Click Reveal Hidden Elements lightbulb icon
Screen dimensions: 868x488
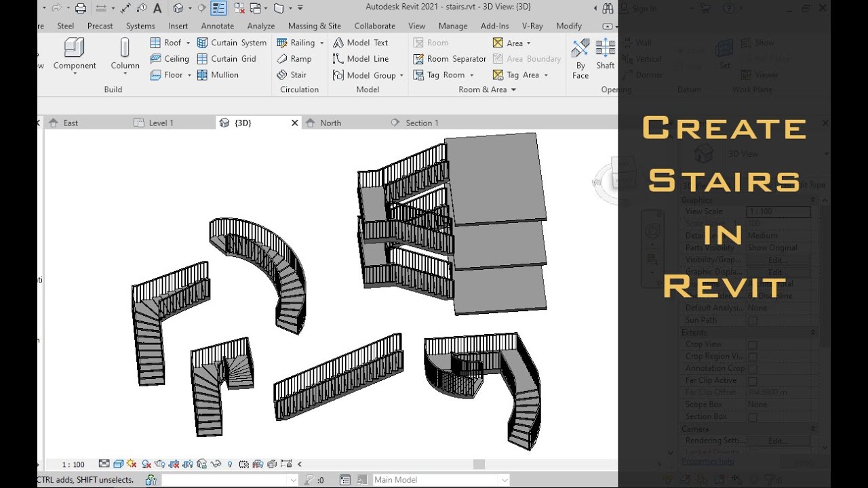tap(230, 464)
